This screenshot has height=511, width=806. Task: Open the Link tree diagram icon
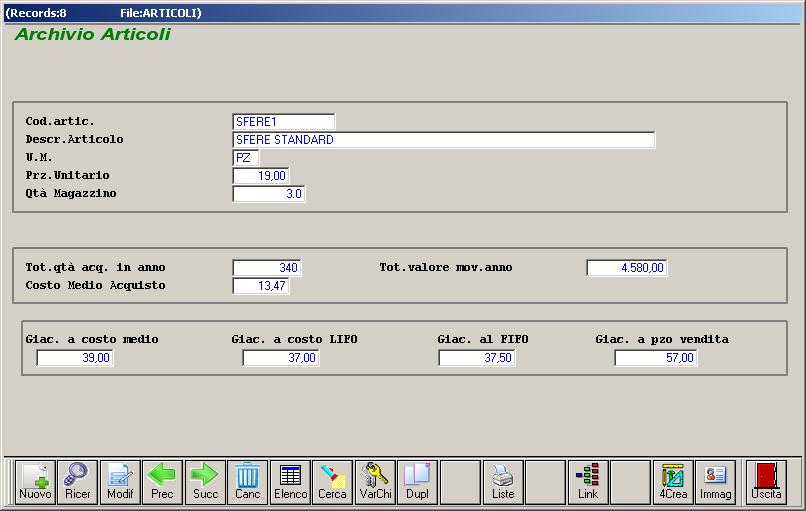click(x=588, y=482)
